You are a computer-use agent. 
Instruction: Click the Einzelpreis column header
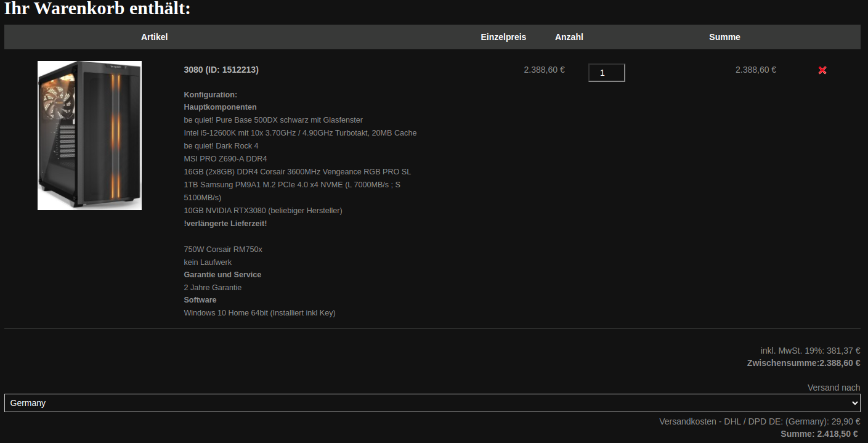503,37
